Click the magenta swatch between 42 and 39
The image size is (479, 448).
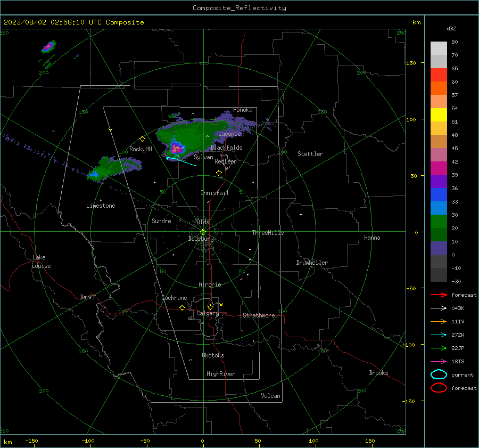pos(439,168)
